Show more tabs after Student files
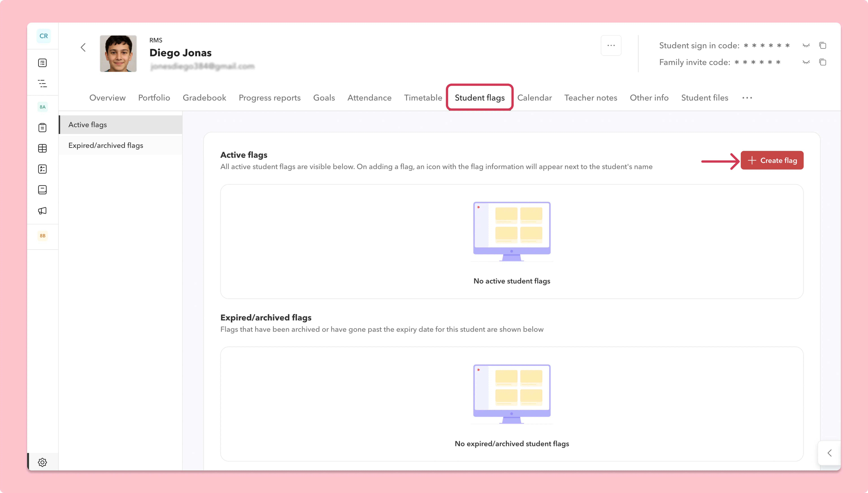 coord(747,98)
